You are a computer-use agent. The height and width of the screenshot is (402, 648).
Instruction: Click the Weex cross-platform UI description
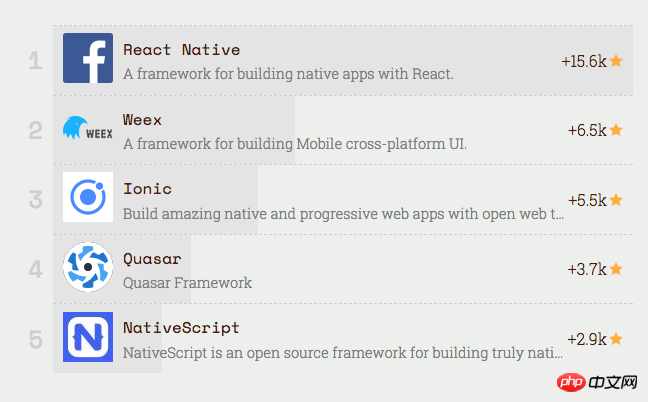tap(295, 144)
